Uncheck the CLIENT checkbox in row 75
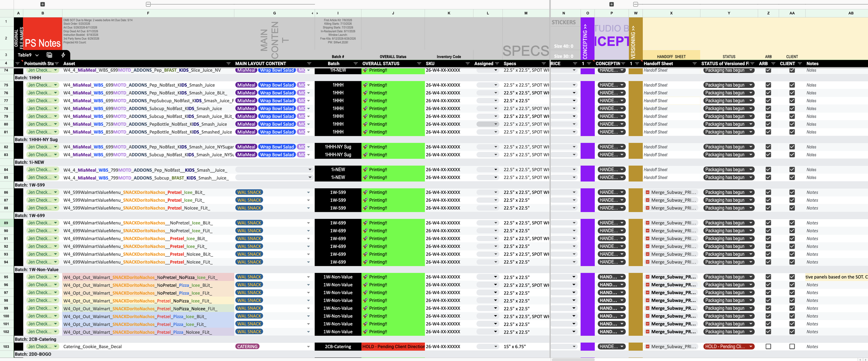This screenshot has width=868, height=361. coord(792,85)
